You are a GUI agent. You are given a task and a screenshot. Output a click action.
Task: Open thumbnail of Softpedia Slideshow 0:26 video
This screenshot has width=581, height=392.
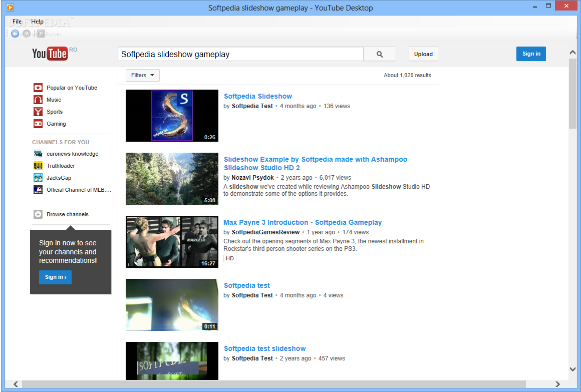pos(172,116)
